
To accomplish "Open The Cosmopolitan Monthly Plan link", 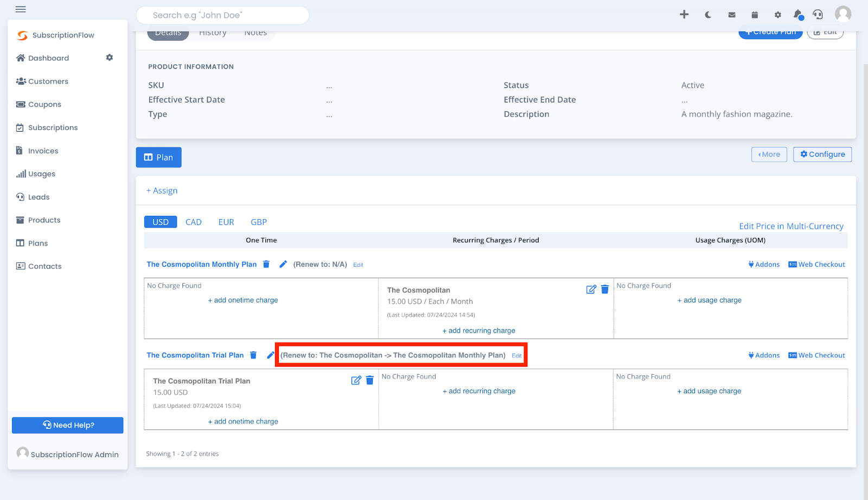I will [x=202, y=265].
